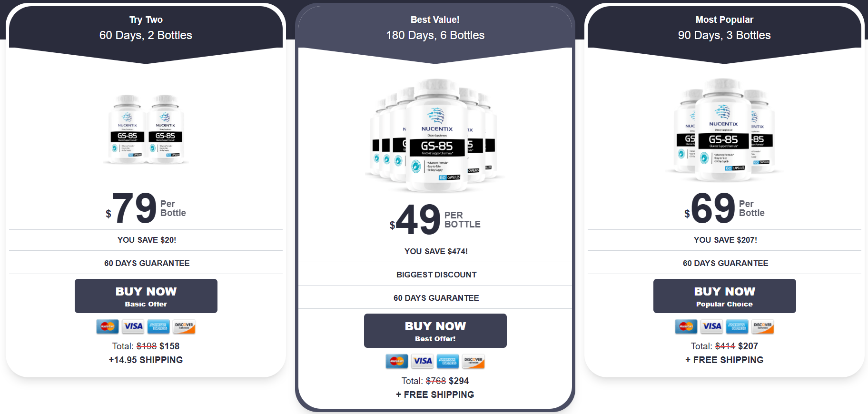Screen dimensions: 868x414
Task: Select the six-bottle product image
Action: (435, 136)
